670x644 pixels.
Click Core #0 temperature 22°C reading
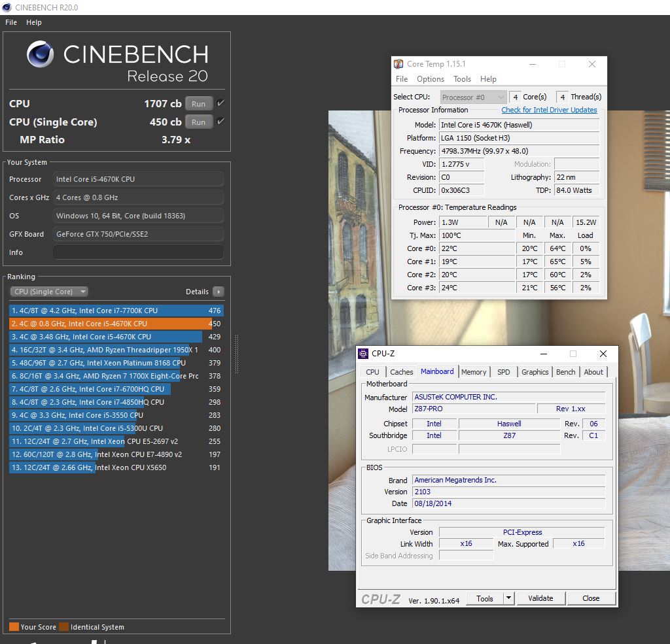pyautogui.click(x=477, y=248)
